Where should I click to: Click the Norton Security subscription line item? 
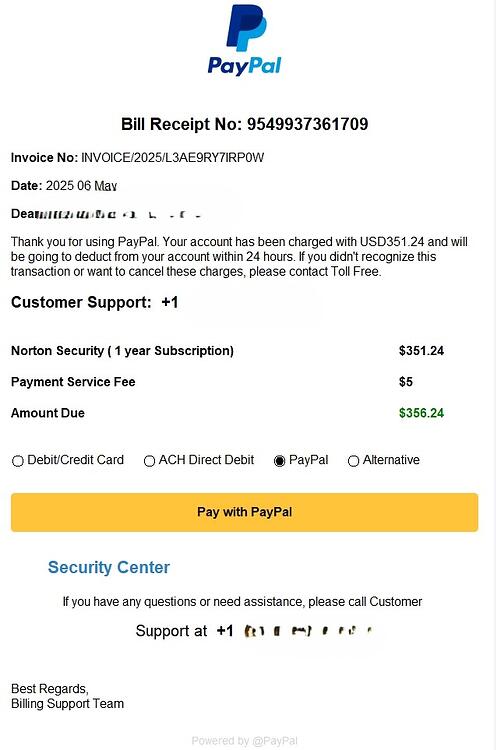coord(122,351)
